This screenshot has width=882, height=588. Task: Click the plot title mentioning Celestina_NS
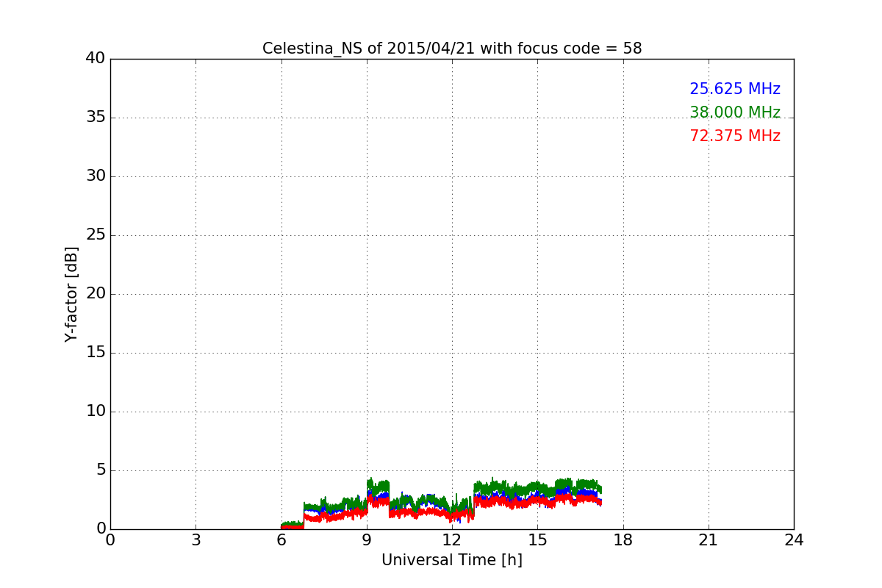coord(452,49)
